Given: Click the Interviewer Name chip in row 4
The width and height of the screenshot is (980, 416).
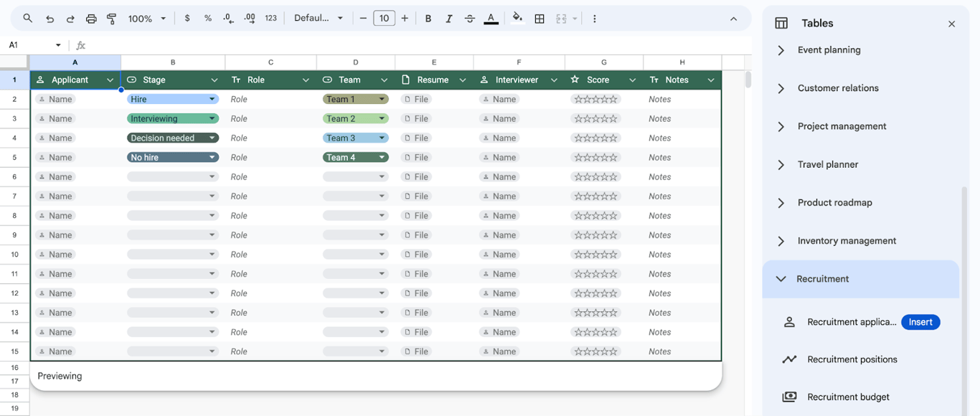Looking at the screenshot, I should [499, 138].
